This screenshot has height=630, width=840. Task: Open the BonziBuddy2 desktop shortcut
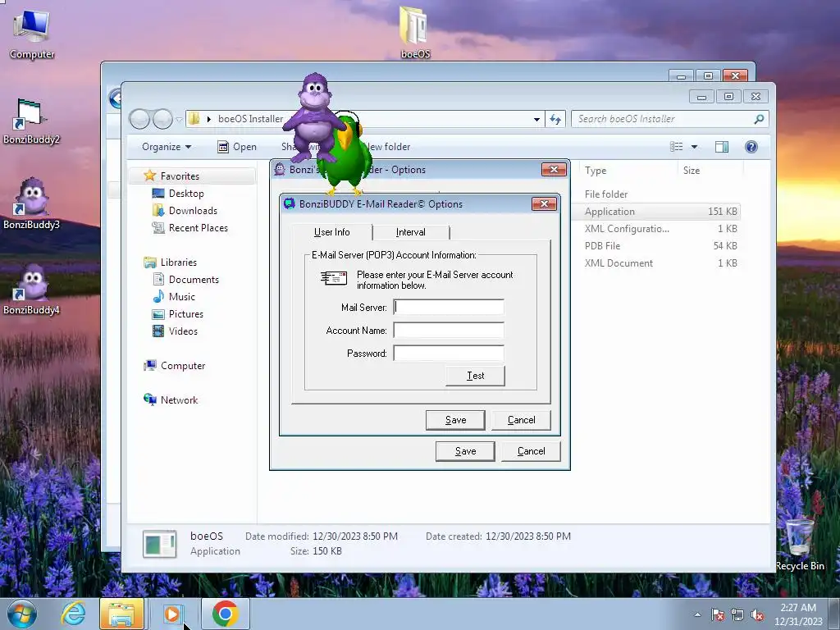pyautogui.click(x=31, y=121)
